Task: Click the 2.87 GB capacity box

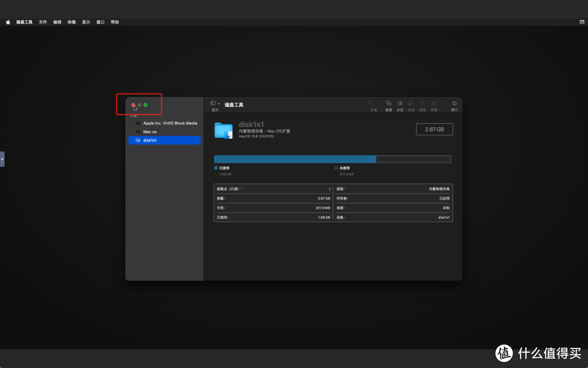Action: coord(434,129)
